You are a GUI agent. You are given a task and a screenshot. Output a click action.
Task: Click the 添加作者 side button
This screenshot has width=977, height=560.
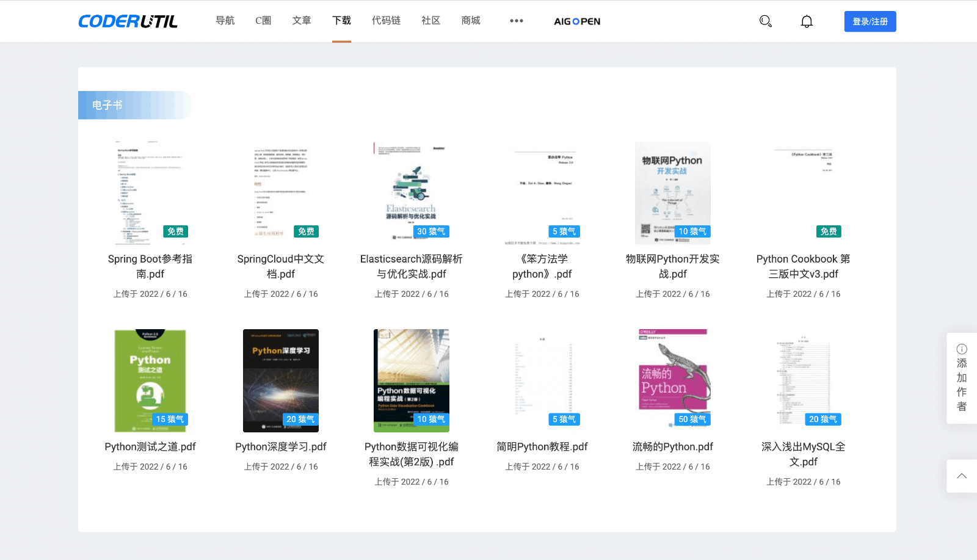(x=962, y=378)
